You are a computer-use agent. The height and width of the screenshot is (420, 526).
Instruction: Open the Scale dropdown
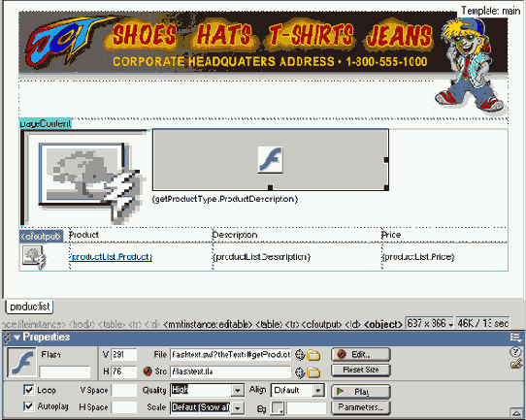[238, 407]
